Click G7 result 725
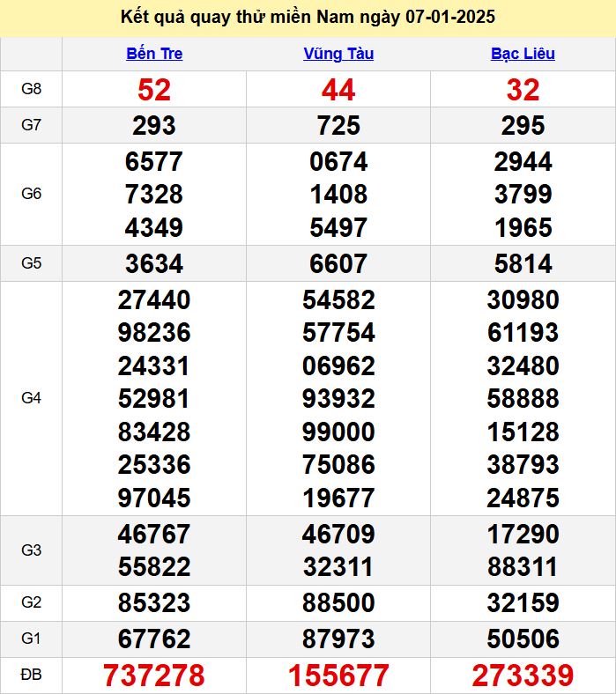616x694 pixels. (x=338, y=126)
